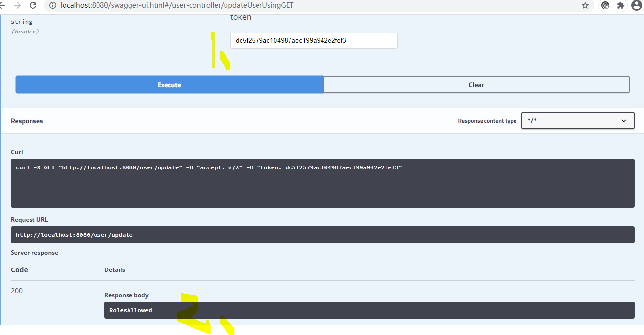This screenshot has height=335, width=644.
Task: Click the 200 response code
Action: tap(17, 291)
